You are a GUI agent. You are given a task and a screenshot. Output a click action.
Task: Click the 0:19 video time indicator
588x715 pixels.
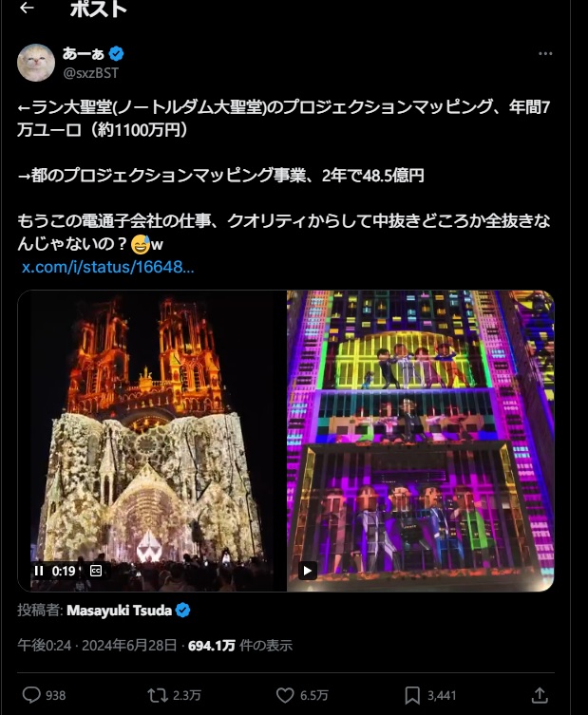coord(64,571)
